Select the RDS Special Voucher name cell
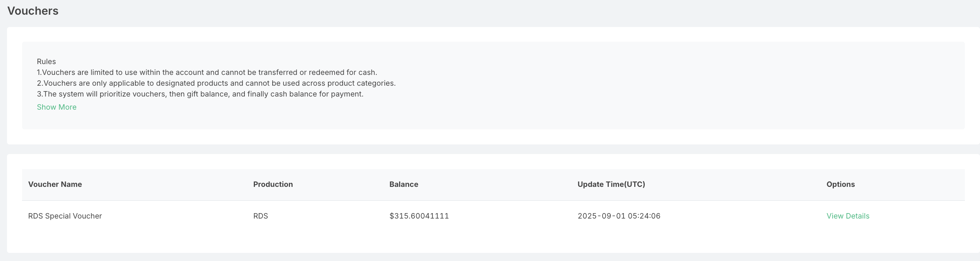The height and width of the screenshot is (261, 980). [x=65, y=216]
